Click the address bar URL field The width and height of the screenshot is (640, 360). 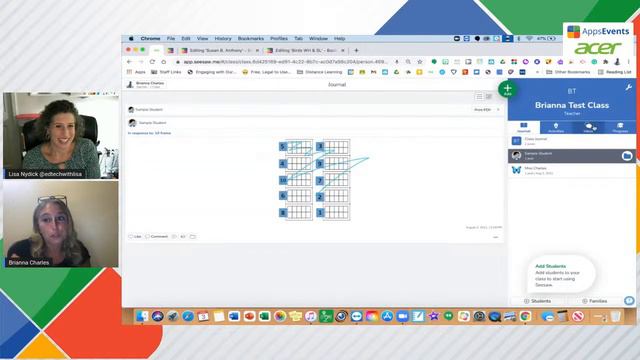(x=284, y=62)
